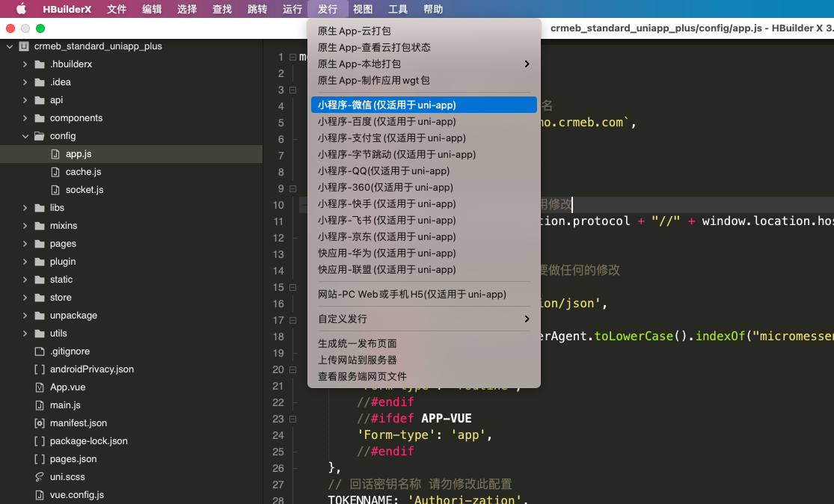
Task: Click the manifest.json file icon
Action: 40,423
